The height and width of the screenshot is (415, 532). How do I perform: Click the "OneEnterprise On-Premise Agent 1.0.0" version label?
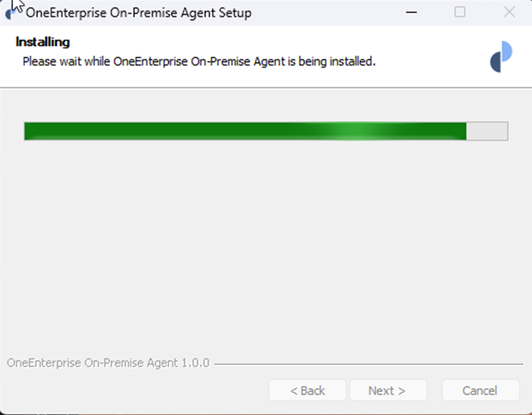pos(108,363)
